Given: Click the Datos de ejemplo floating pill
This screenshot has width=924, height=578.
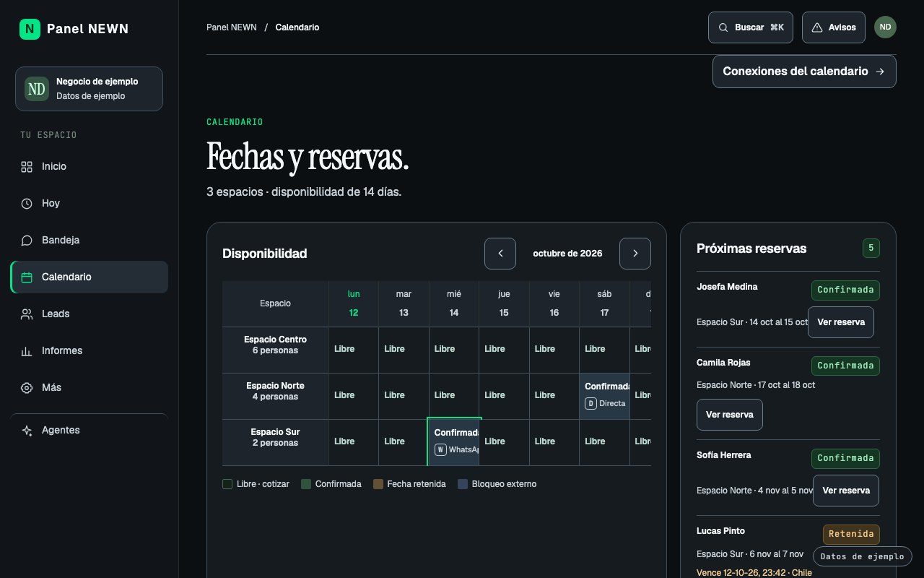Looking at the screenshot, I should 863,556.
